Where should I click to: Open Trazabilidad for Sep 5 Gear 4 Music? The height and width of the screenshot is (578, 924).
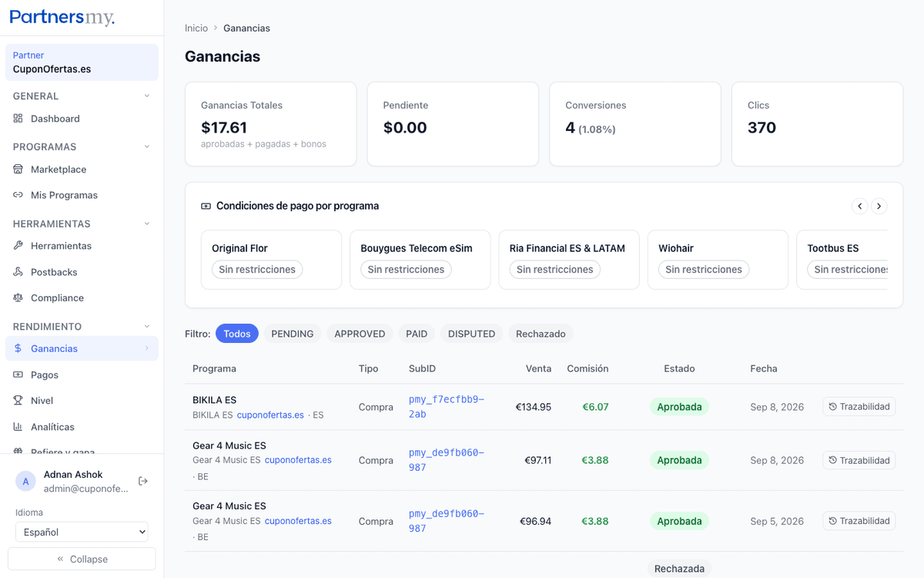tap(859, 521)
